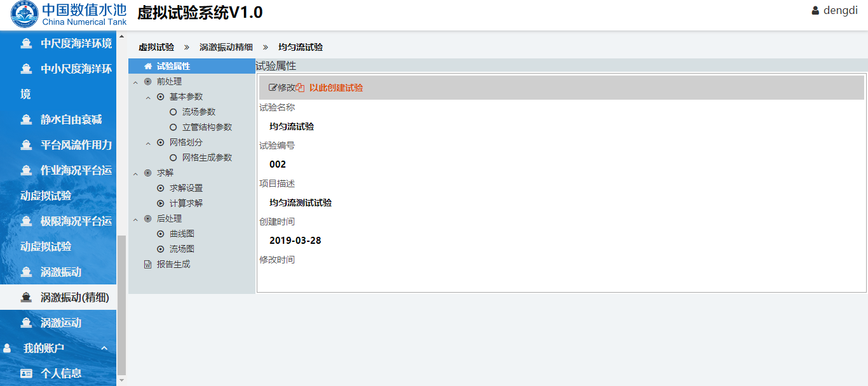Click the document icon beside 报告生成
This screenshot has width=868, height=386.
coord(148,264)
